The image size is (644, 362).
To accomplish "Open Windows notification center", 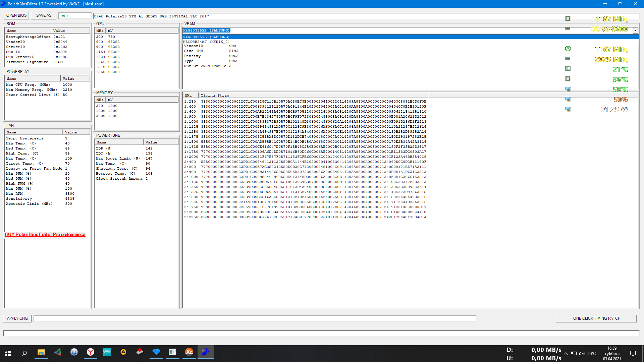I will tap(633, 354).
